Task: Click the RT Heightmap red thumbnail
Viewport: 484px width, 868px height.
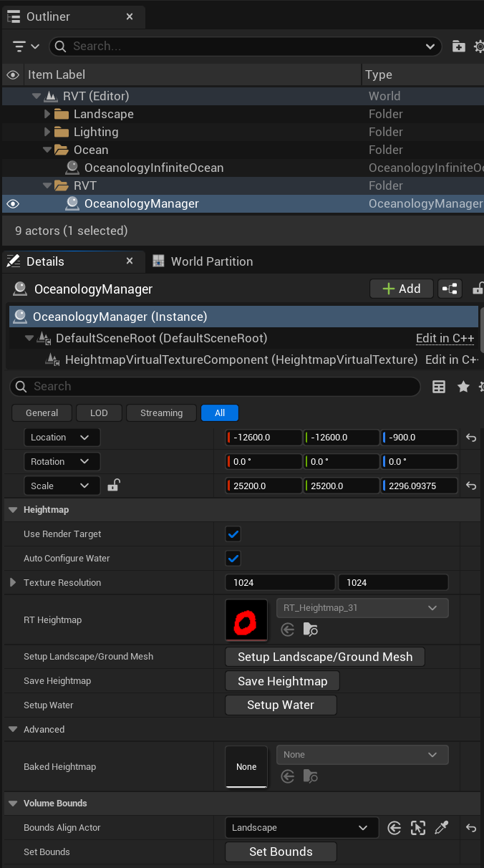Action: [x=246, y=620]
